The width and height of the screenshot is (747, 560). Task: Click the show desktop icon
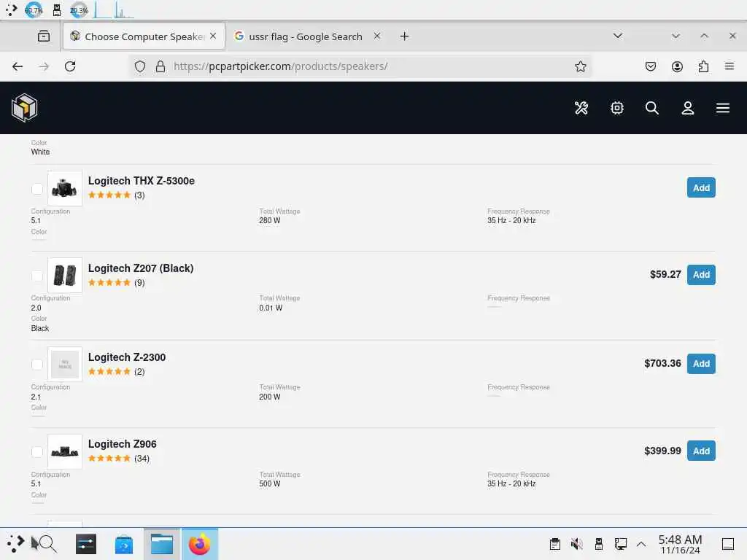point(728,544)
